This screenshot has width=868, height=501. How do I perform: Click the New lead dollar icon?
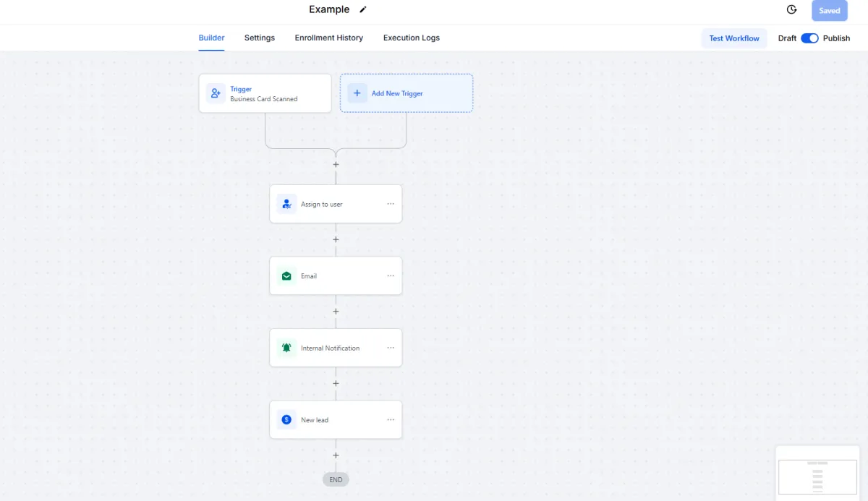coord(286,420)
